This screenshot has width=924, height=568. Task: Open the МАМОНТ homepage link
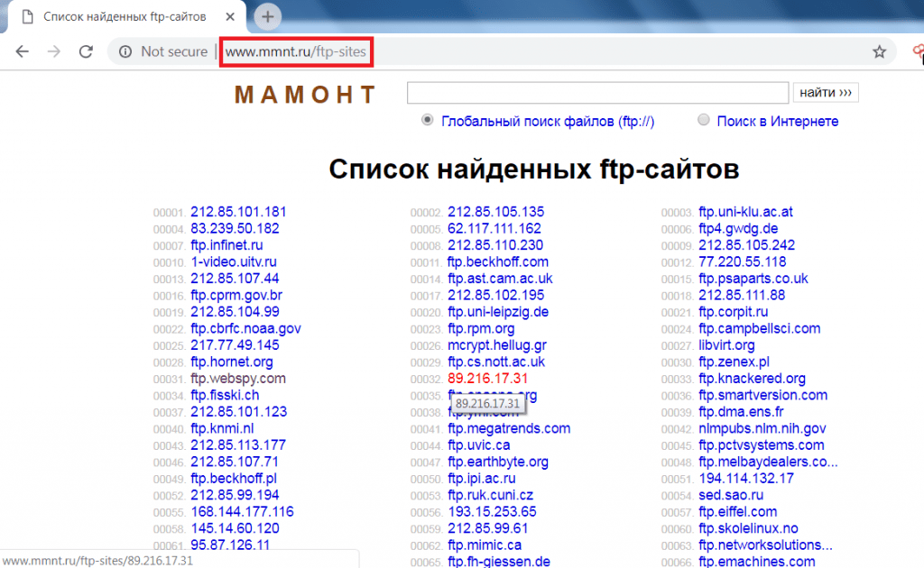click(x=305, y=94)
